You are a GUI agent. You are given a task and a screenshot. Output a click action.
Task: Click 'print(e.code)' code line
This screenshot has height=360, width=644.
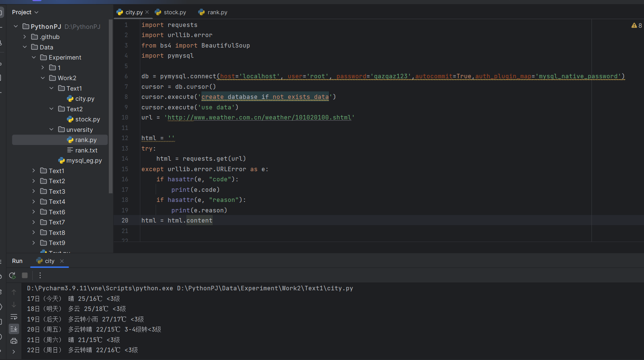195,190
